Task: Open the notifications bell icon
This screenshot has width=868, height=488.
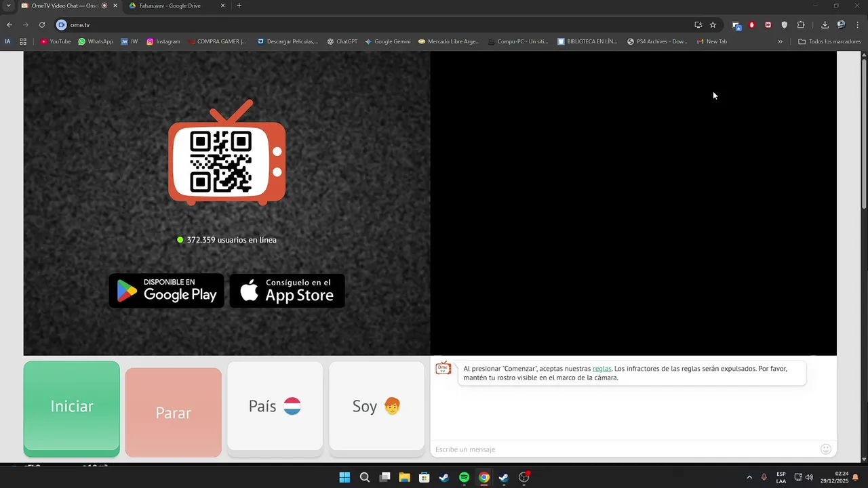Action: pyautogui.click(x=856, y=477)
